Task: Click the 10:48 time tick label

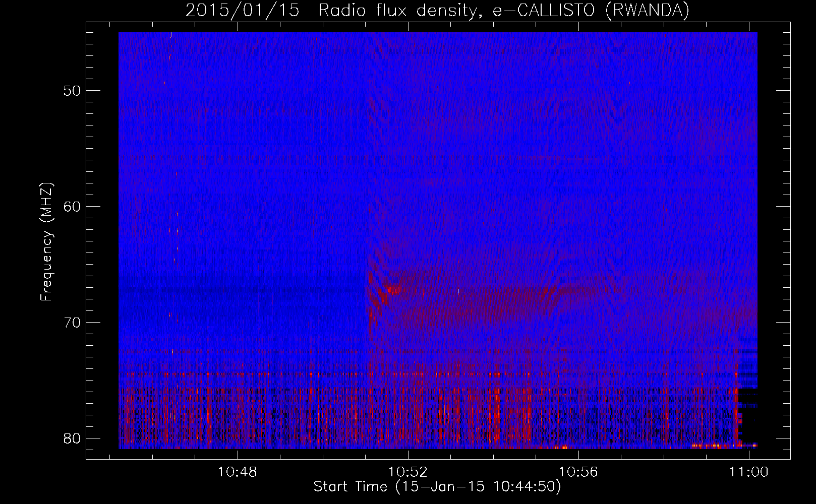Action: pyautogui.click(x=237, y=472)
